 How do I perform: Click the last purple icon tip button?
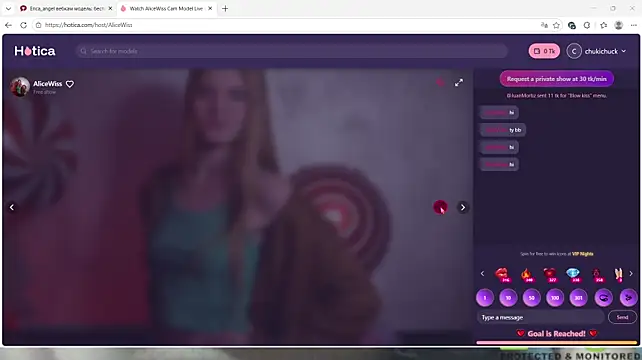click(628, 298)
